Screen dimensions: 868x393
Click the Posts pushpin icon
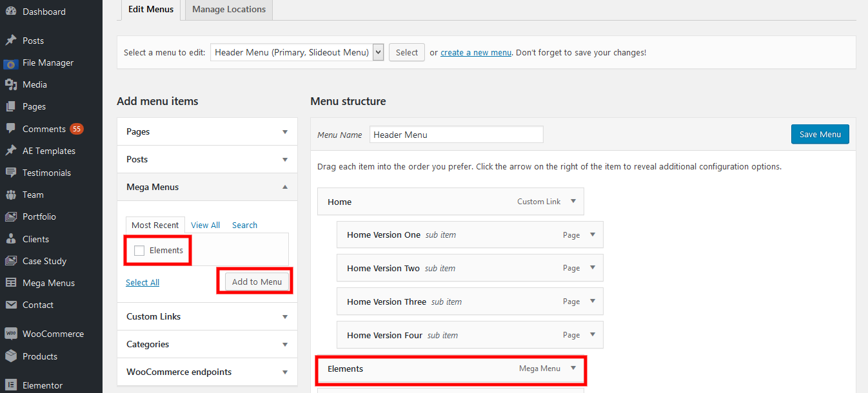10,41
